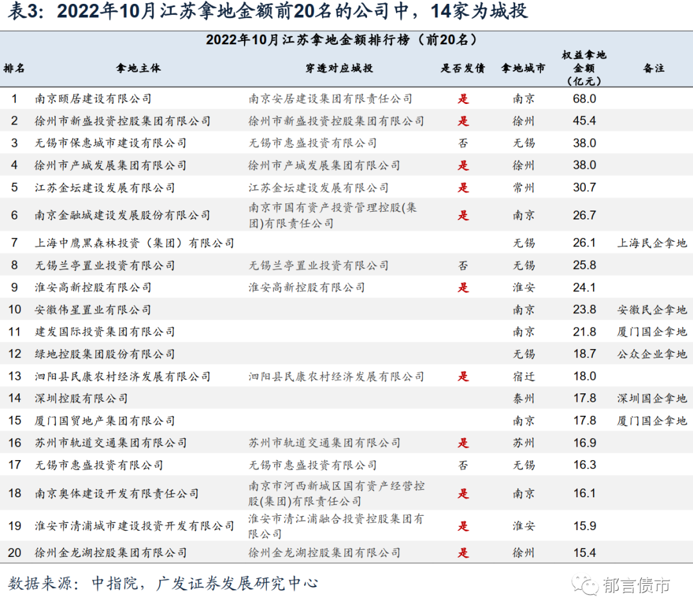Click the amount '25.8'
The image size is (693, 616).
click(x=585, y=265)
